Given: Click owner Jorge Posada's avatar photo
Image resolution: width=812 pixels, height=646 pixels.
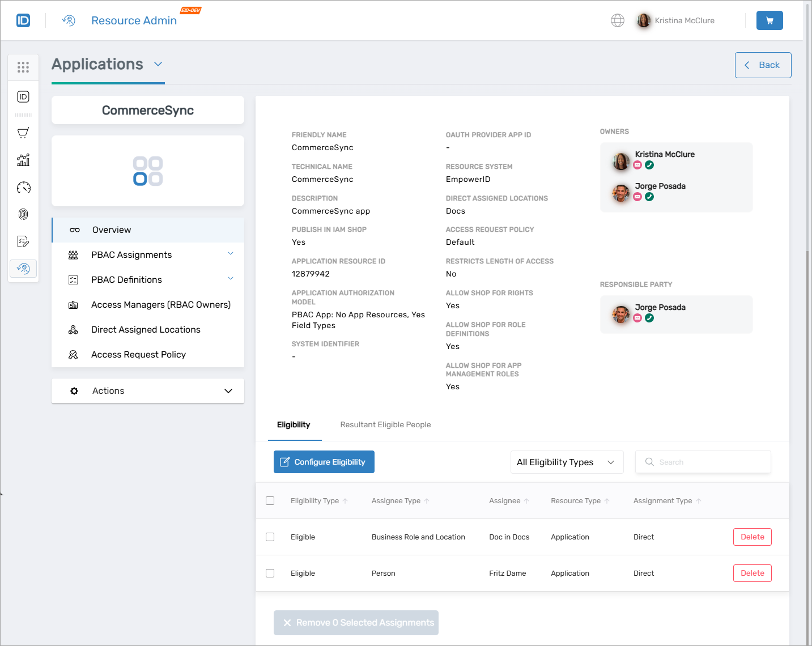Looking at the screenshot, I should tap(621, 193).
